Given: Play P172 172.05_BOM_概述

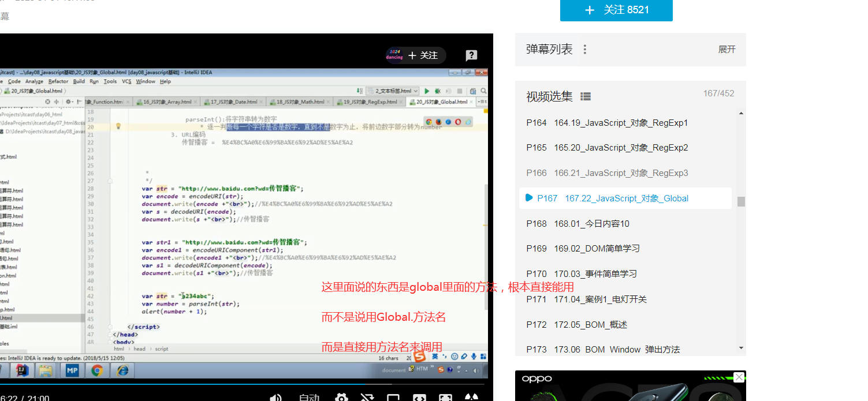Looking at the screenshot, I should coord(625,325).
